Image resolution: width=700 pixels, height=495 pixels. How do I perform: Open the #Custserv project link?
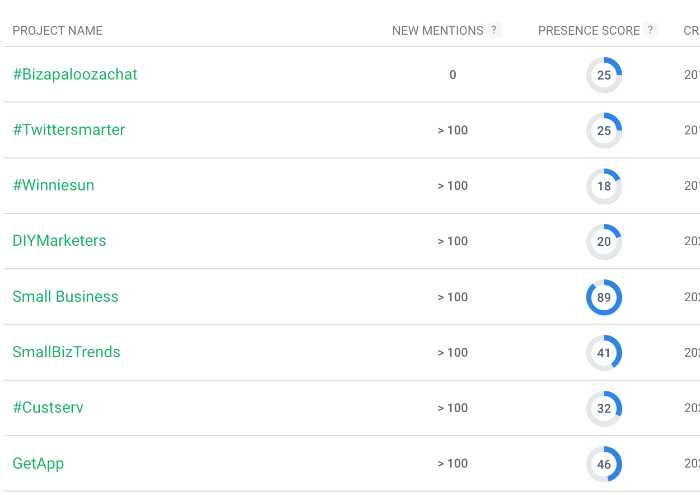(48, 408)
